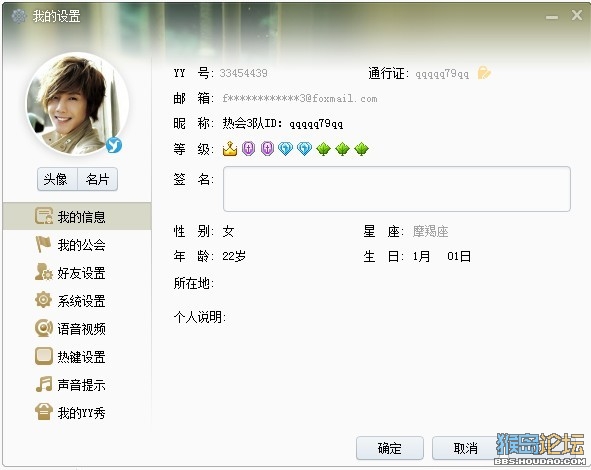Click the profile avatar photo
This screenshot has height=470, width=591.
click(x=78, y=104)
